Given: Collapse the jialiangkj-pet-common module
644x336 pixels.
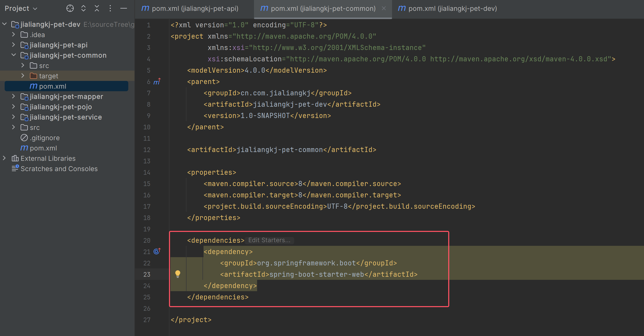Looking at the screenshot, I should click(14, 55).
